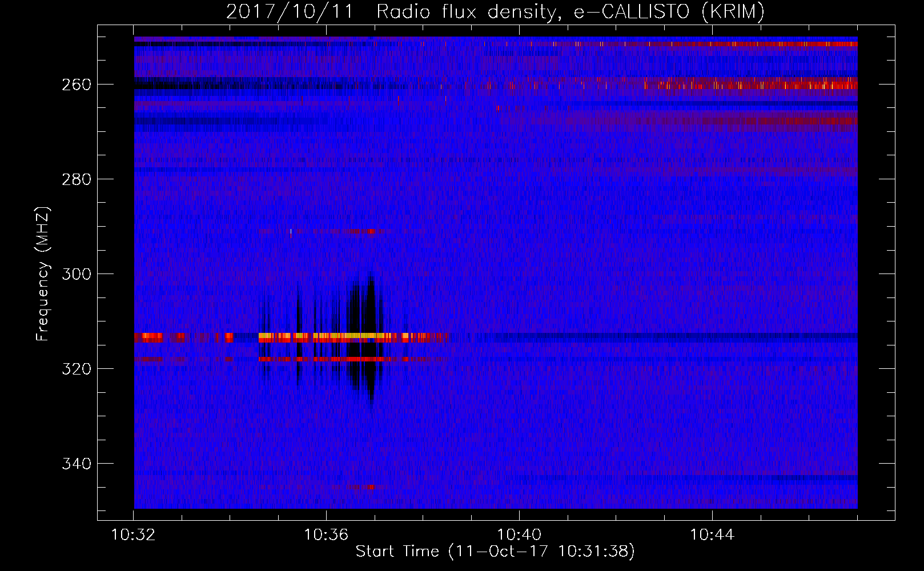The image size is (924, 571).
Task: Click the 10:32 time tick label
Action: (x=133, y=535)
